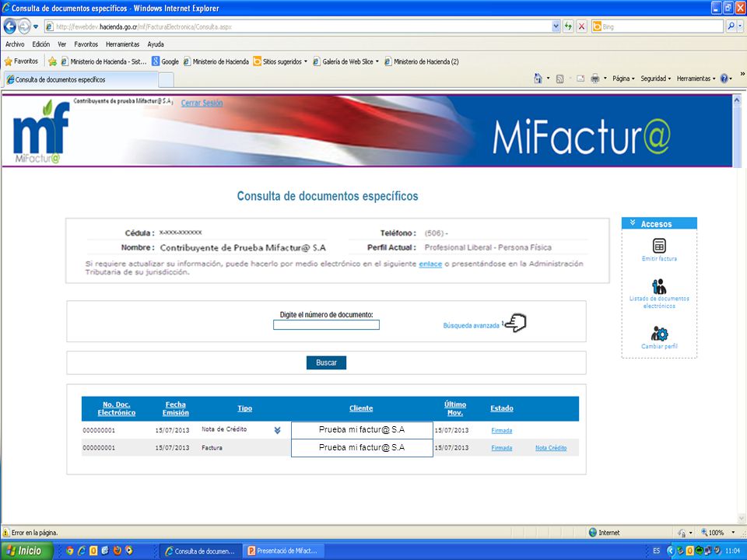The image size is (747, 560).
Task: Click the Chrome icon in quick launch
Action: click(70, 551)
